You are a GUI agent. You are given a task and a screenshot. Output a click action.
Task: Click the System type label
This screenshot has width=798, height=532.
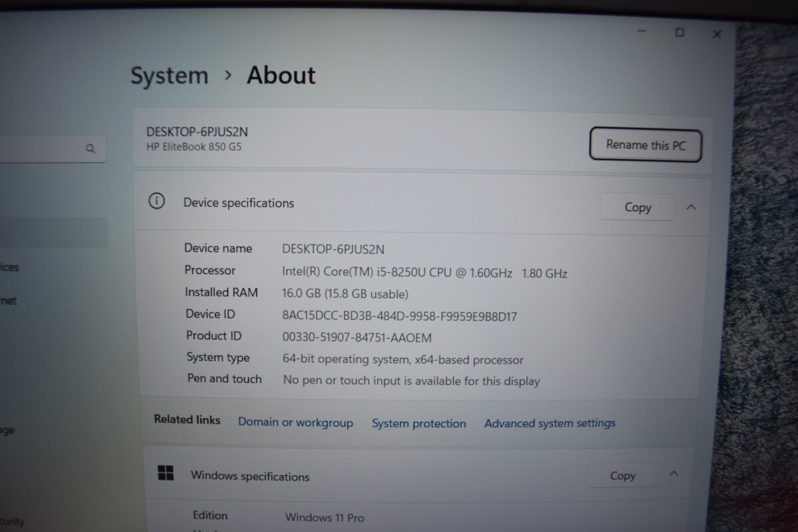218,358
